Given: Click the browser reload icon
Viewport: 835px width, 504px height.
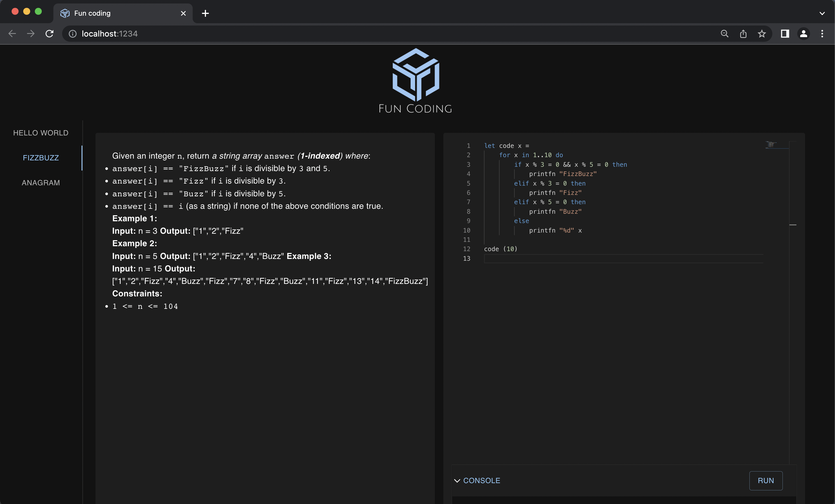Looking at the screenshot, I should point(50,34).
